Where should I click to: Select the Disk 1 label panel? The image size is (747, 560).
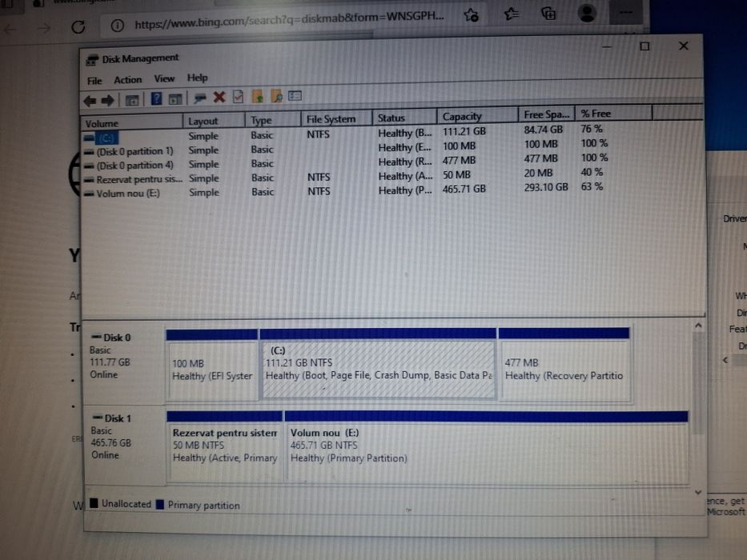(x=125, y=443)
